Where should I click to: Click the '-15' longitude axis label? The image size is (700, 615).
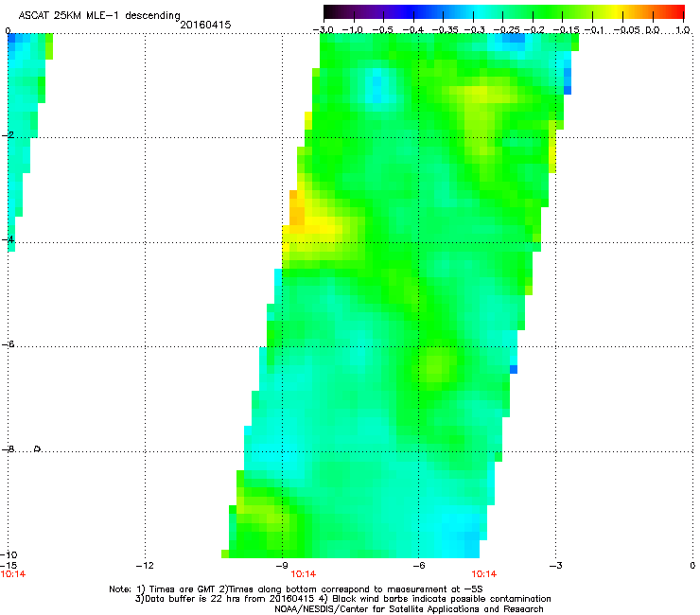9,566
